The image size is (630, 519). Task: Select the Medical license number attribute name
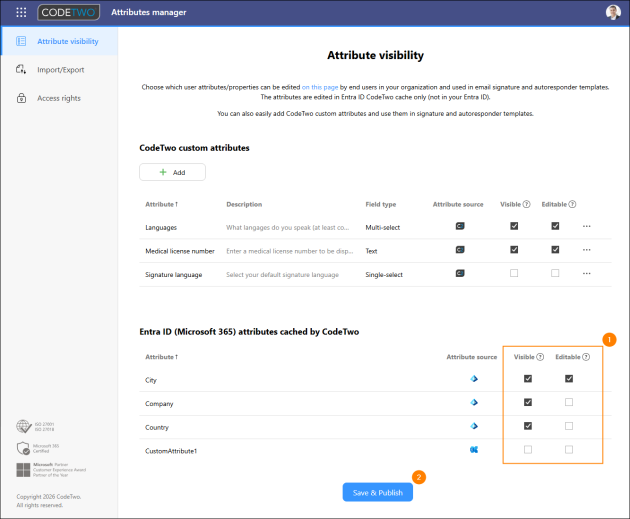point(180,251)
